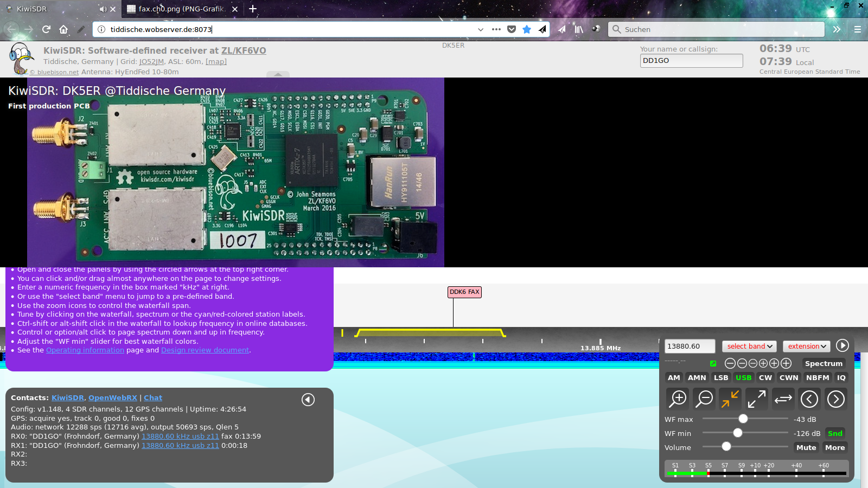Image resolution: width=868 pixels, height=488 pixels.
Task: Click the DDK6 FAX station label
Action: click(x=464, y=292)
